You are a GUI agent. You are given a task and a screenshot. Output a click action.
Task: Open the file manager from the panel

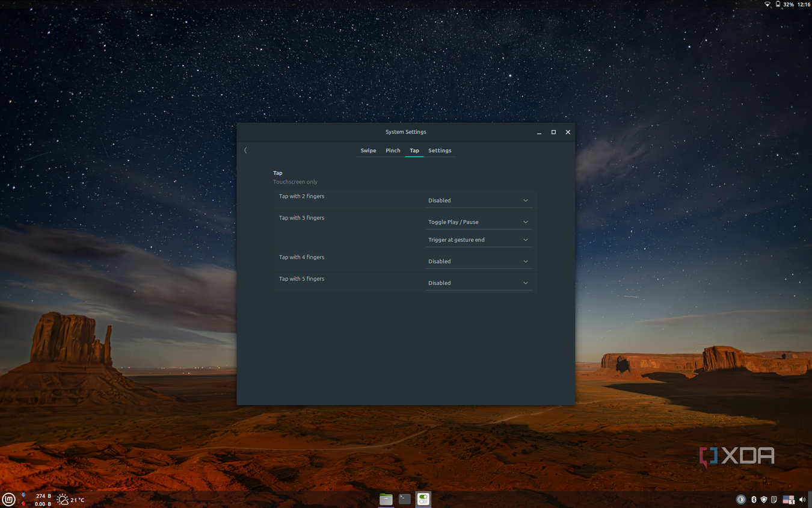tap(386, 499)
